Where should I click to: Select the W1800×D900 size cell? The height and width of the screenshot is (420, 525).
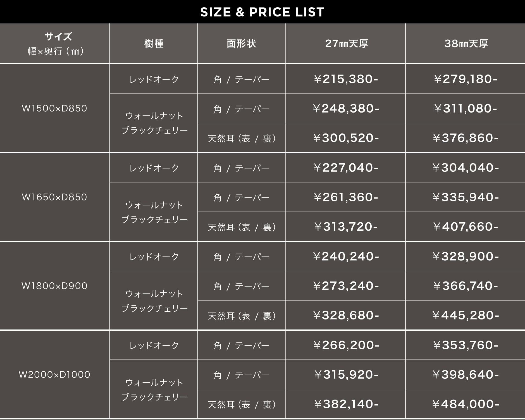pos(54,286)
